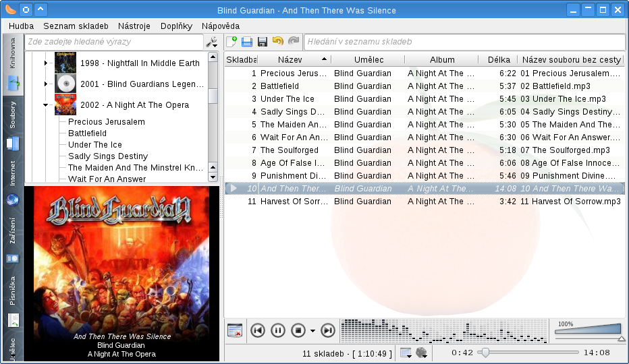The height and width of the screenshot is (364, 629).
Task: Select Sadly Sings Destiny in the library tree
Action: (108, 156)
